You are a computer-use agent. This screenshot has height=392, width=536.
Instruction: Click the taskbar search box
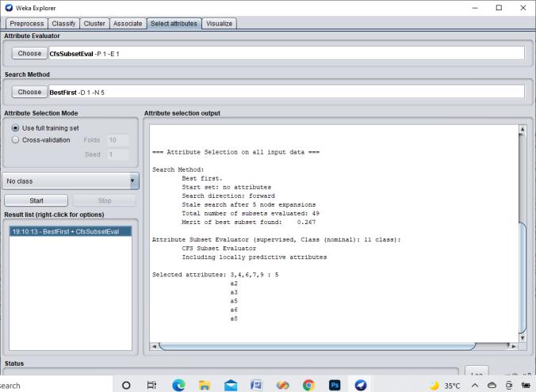(x=56, y=386)
